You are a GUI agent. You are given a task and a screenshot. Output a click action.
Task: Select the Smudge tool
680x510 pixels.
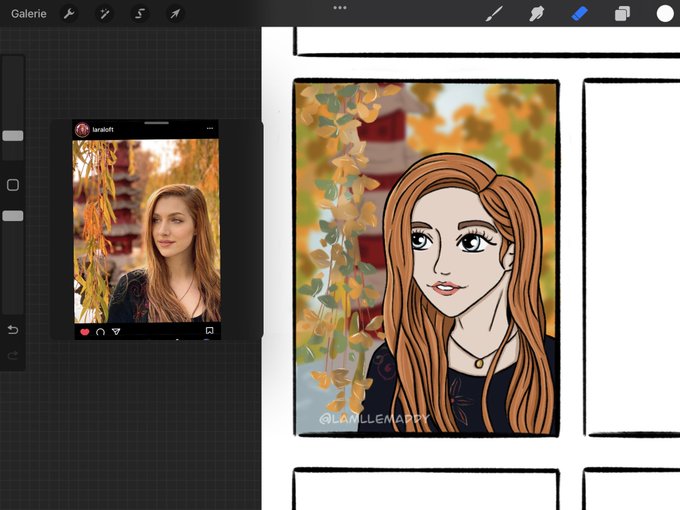pos(536,14)
